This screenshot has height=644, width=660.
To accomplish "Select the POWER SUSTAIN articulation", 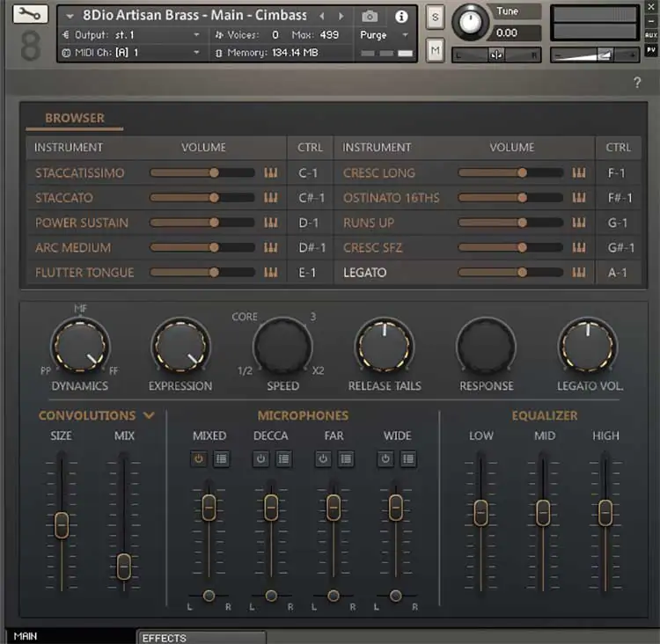I will pyautogui.click(x=82, y=223).
